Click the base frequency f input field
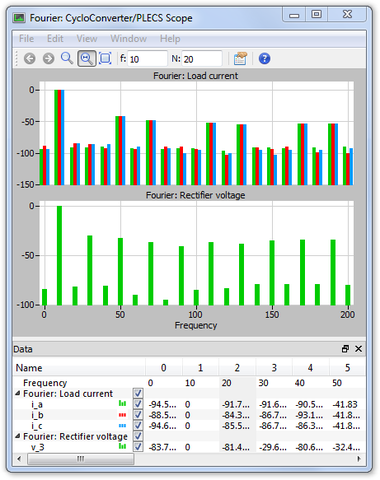 pos(147,59)
